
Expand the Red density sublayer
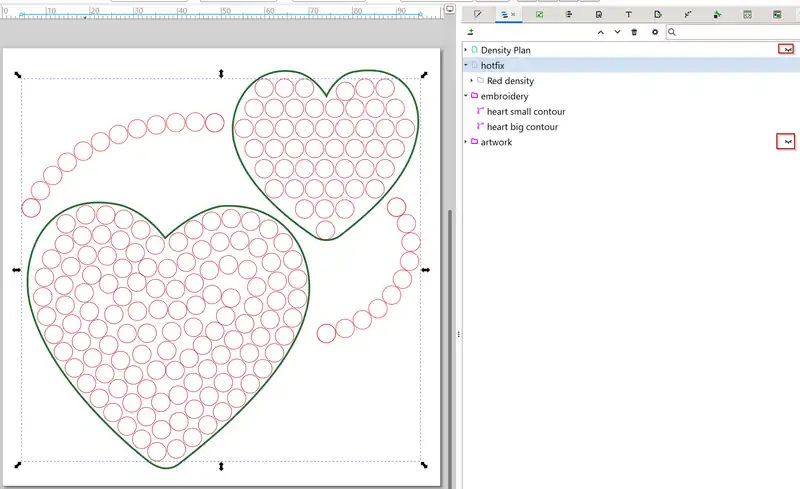(x=472, y=80)
